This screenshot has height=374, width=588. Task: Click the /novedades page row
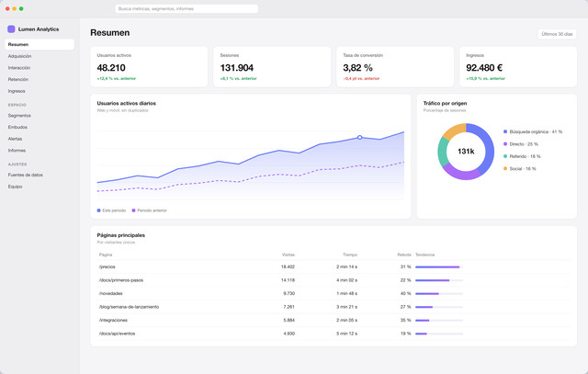point(334,293)
